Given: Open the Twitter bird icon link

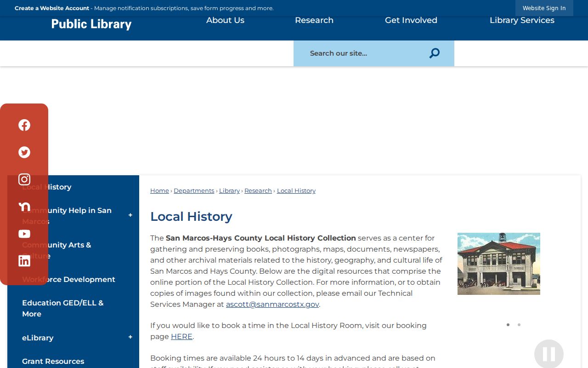Looking at the screenshot, I should pos(24,152).
